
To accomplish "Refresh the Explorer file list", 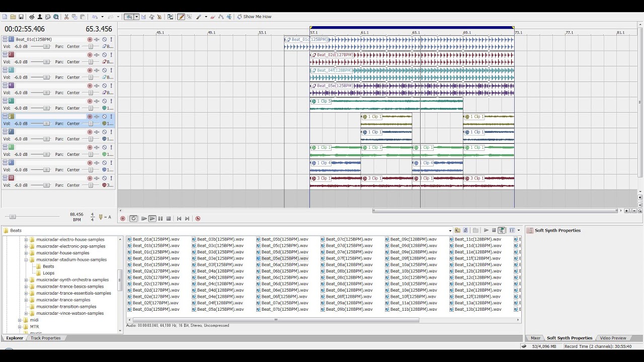I will point(465,230).
